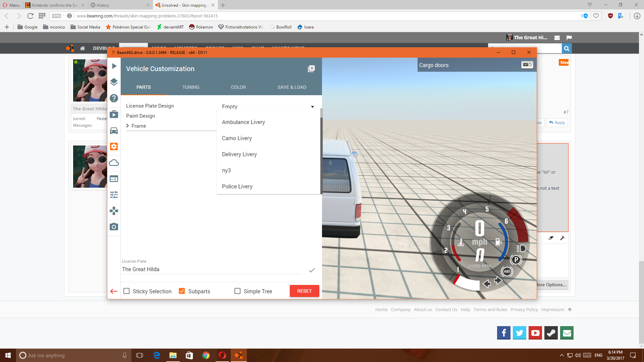Click the browser address bar URL
644x362 pixels.
pos(147,16)
